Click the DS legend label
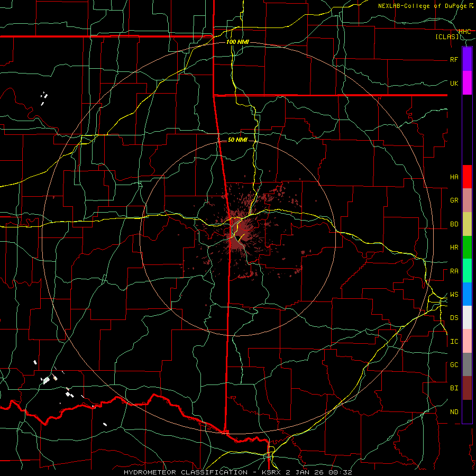 (454, 318)
